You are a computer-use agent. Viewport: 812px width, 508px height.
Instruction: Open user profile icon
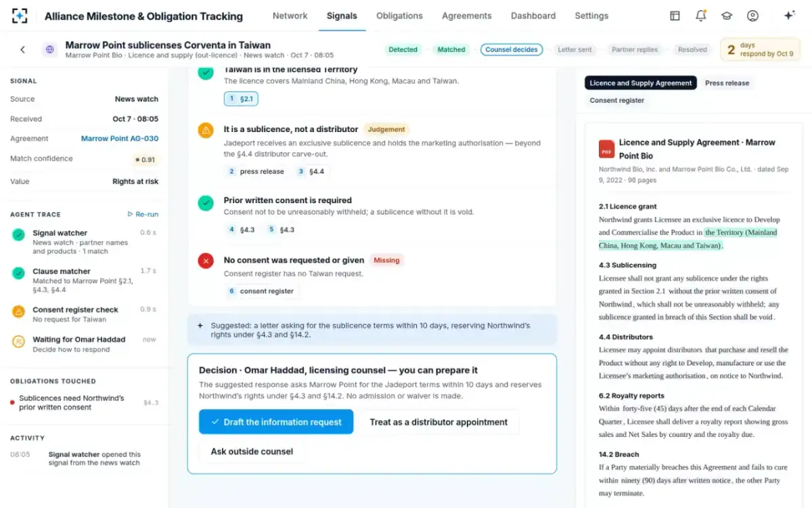point(752,16)
